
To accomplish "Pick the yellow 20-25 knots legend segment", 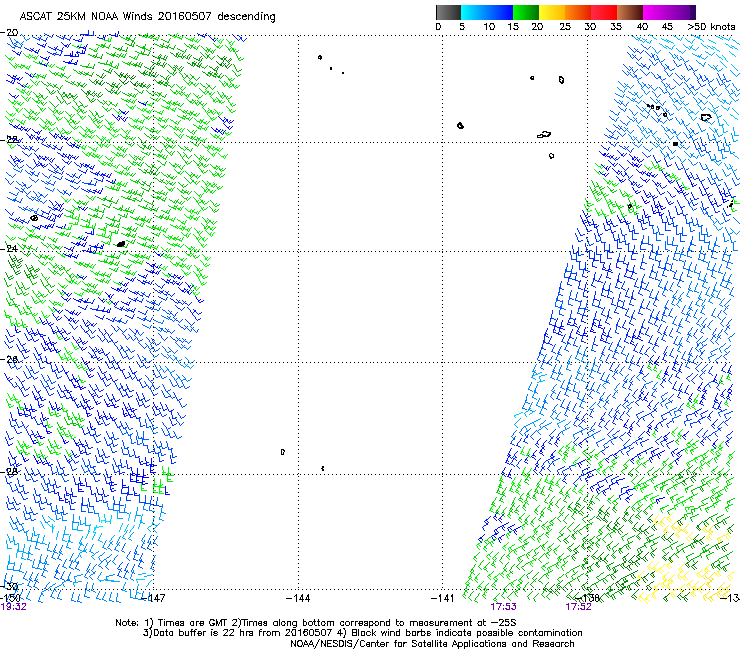I will click(x=552, y=12).
